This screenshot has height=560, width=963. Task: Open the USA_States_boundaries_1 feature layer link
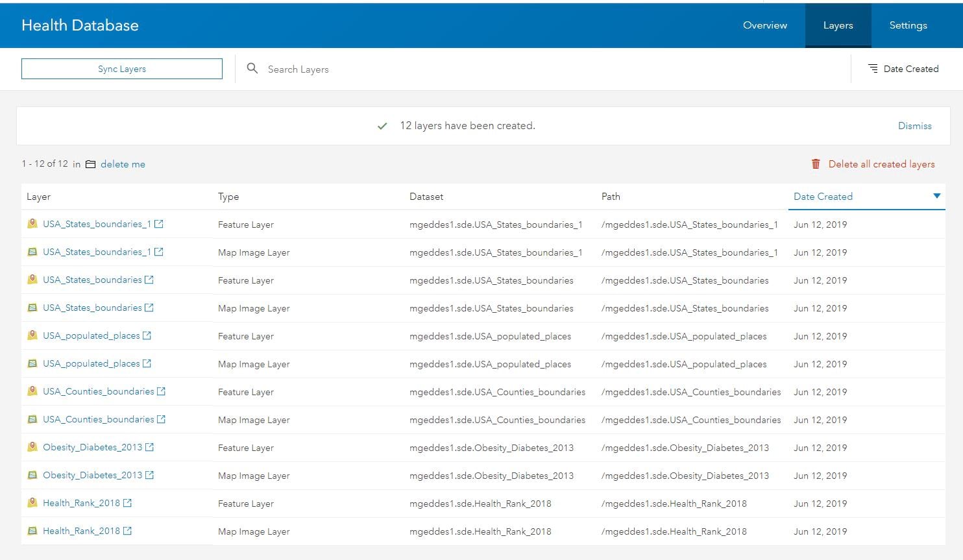pos(97,224)
